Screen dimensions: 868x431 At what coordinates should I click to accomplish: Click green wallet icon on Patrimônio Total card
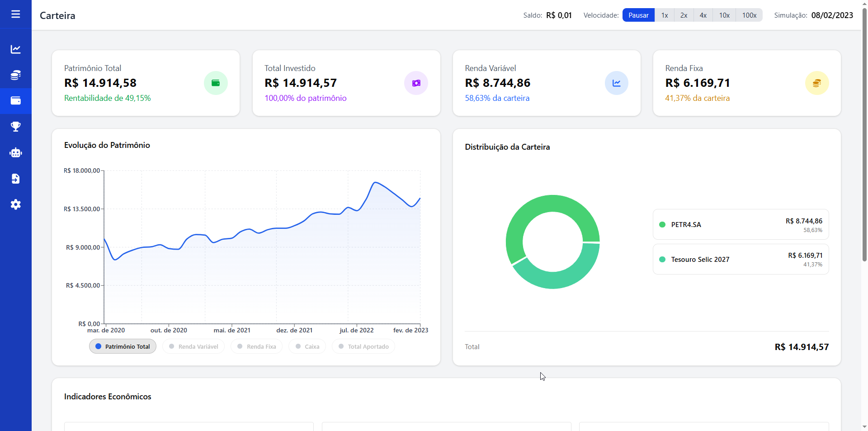pyautogui.click(x=216, y=83)
